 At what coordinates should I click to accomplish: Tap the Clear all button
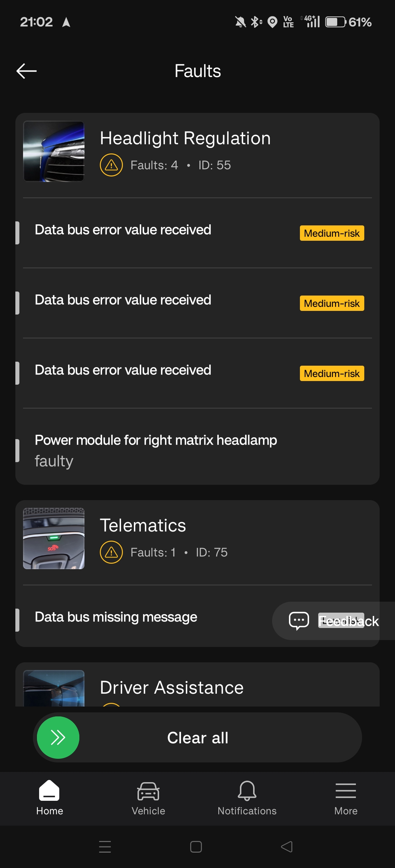pos(197,738)
